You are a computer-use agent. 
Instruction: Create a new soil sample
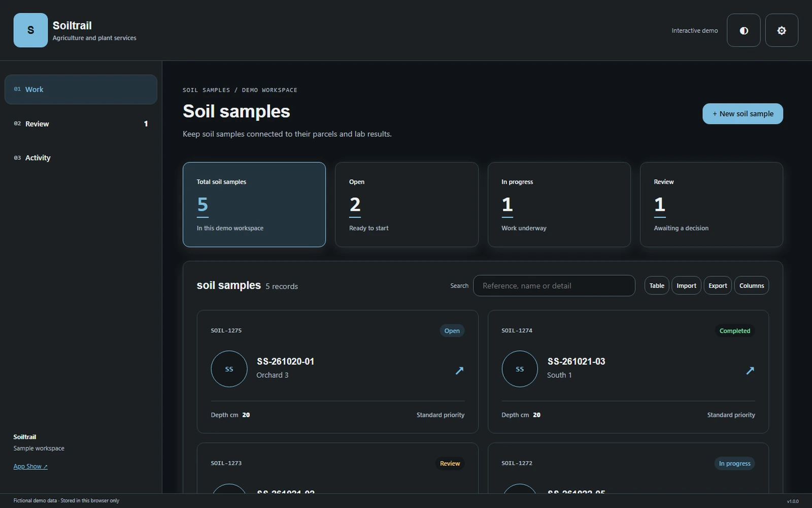pyautogui.click(x=742, y=114)
